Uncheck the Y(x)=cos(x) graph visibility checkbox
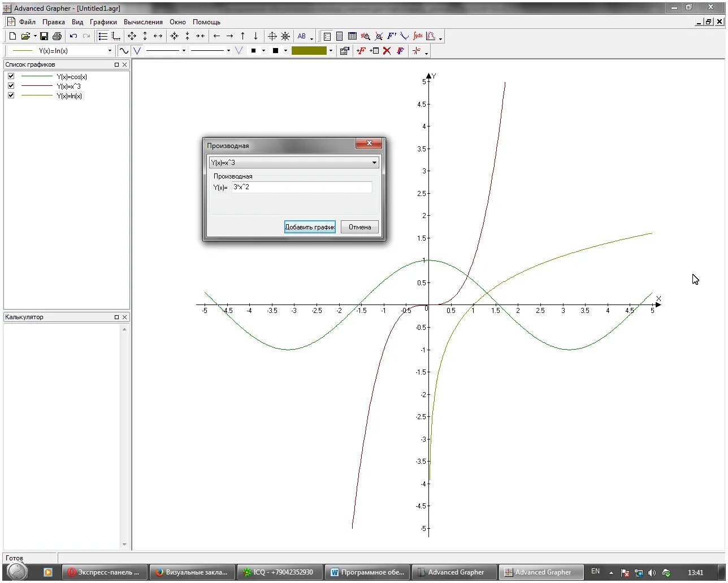The image size is (728, 583). (x=11, y=76)
